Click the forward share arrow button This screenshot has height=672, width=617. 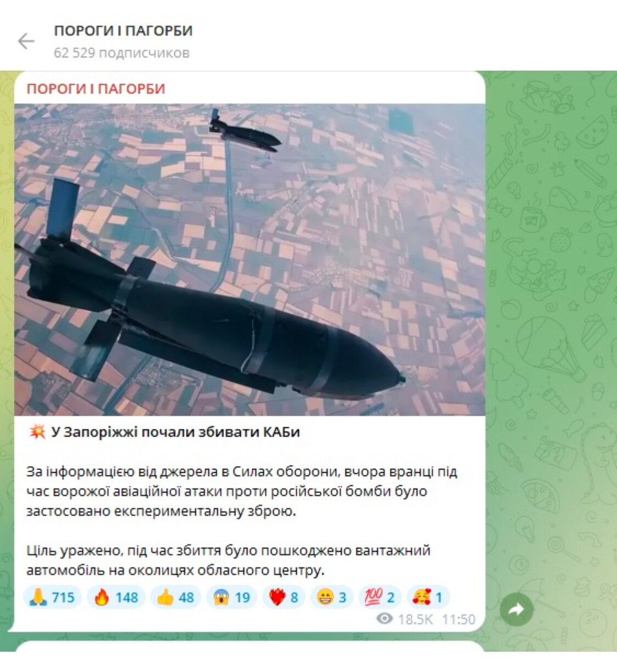click(x=516, y=609)
